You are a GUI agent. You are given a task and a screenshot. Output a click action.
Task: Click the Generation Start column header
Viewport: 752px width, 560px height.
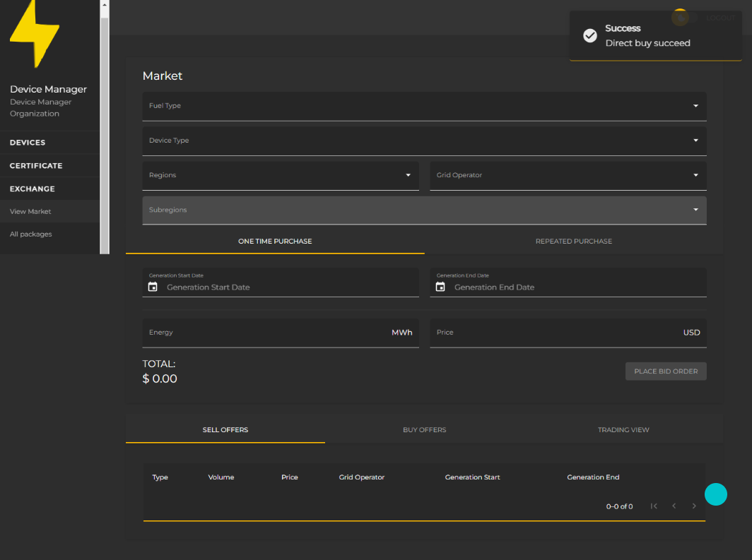click(x=472, y=477)
